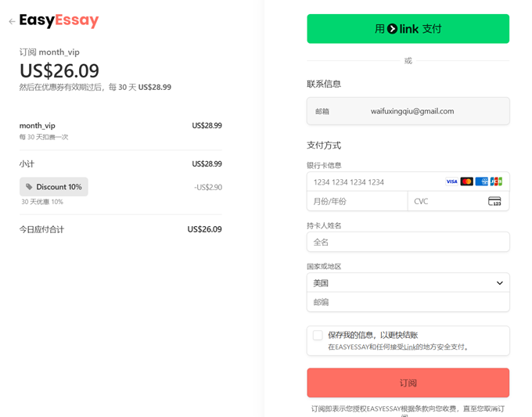Click the tag icon in Discount 10% badge
This screenshot has width=532, height=417.
(x=30, y=187)
